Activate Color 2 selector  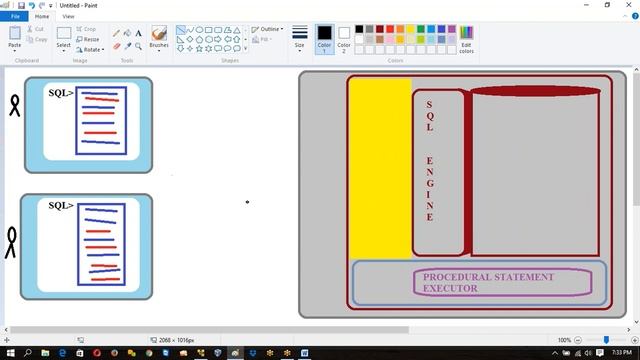(344, 39)
